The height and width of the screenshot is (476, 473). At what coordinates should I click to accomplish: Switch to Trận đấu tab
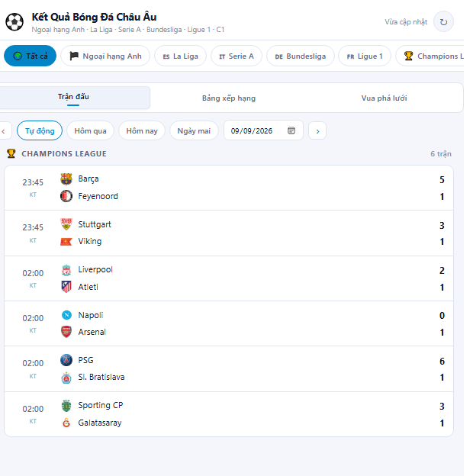click(x=73, y=98)
